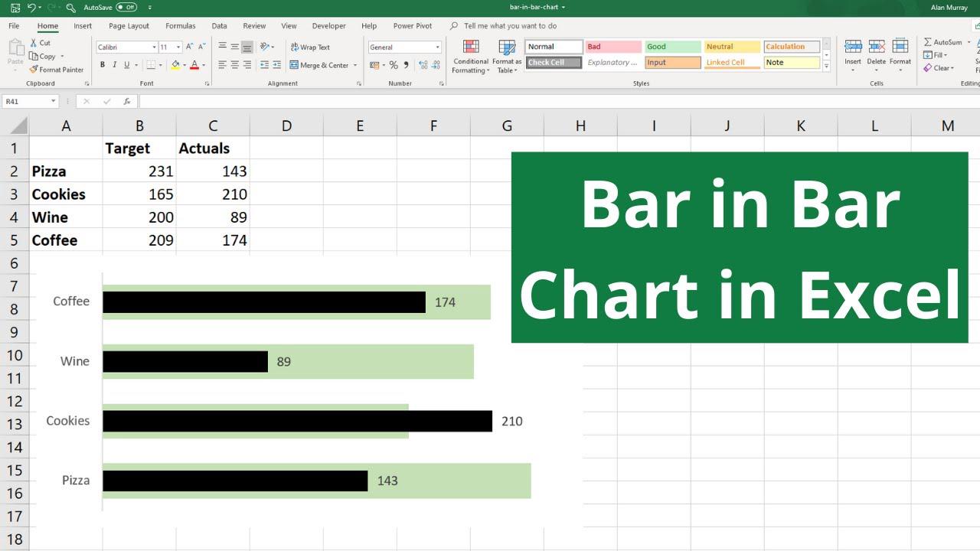This screenshot has height=551, width=980.
Task: Toggle italic formatting
Action: pyautogui.click(x=113, y=65)
